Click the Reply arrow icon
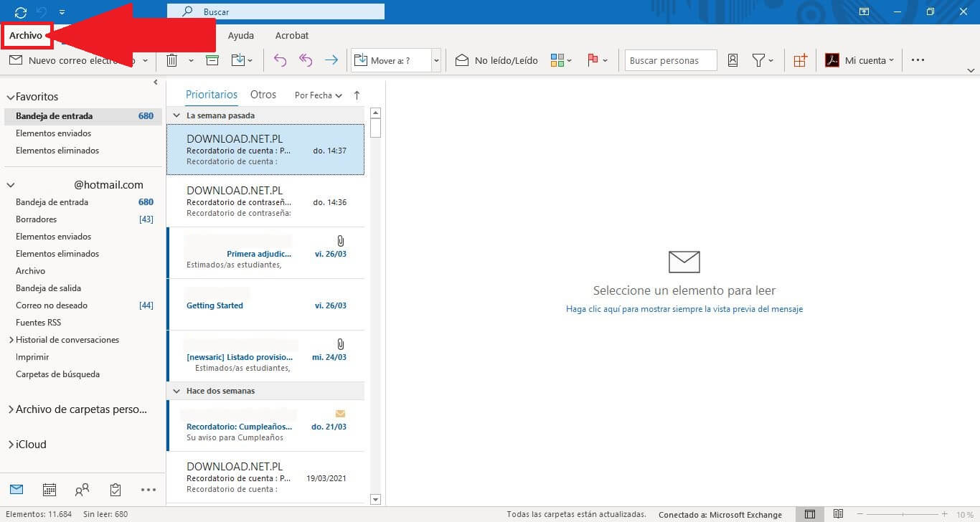This screenshot has height=522, width=980. pyautogui.click(x=280, y=60)
